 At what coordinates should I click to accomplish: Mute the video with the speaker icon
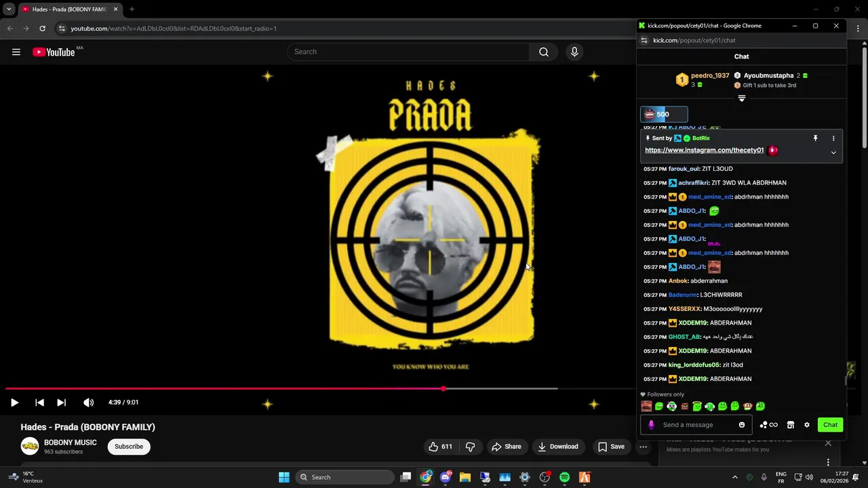(88, 402)
